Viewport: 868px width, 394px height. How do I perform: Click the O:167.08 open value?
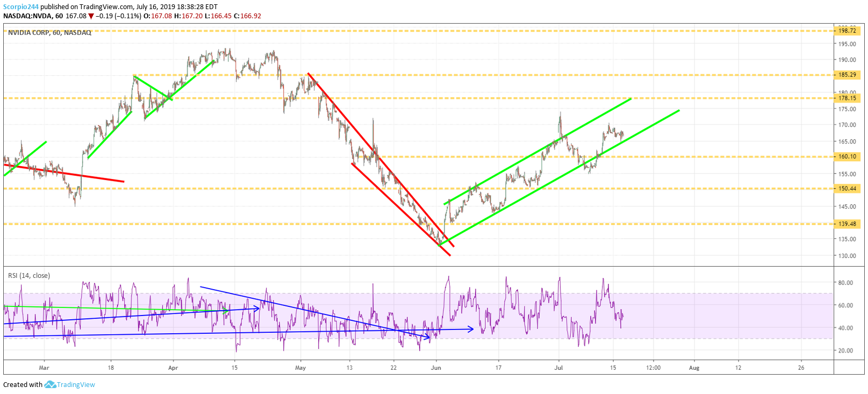[x=158, y=16]
